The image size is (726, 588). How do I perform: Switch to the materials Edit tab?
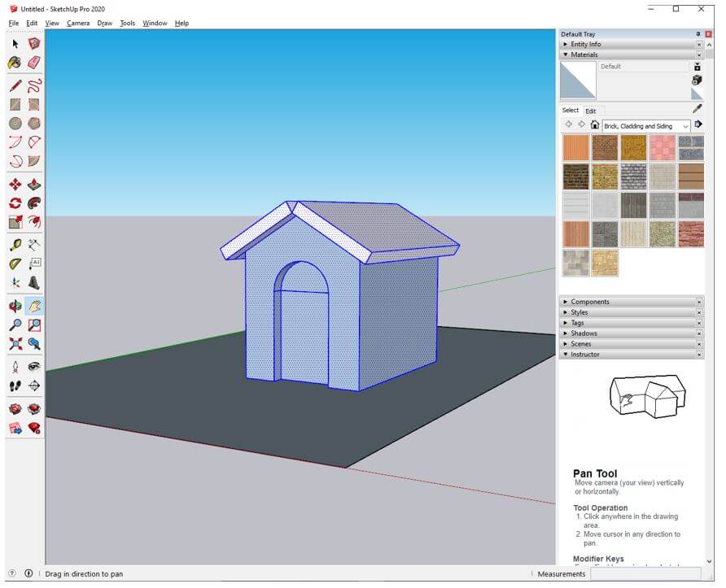coord(590,111)
